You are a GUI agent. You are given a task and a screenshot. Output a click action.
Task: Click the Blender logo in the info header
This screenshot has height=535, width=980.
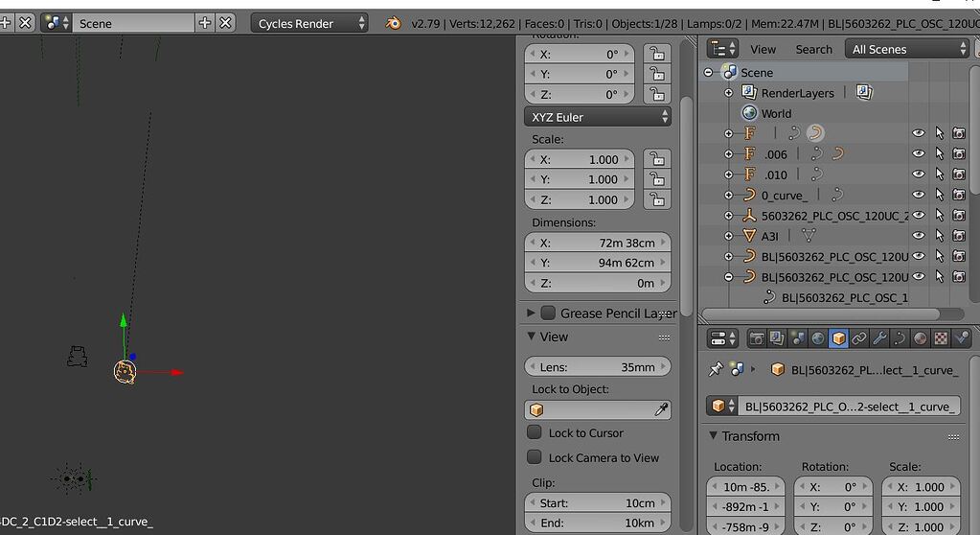(393, 23)
